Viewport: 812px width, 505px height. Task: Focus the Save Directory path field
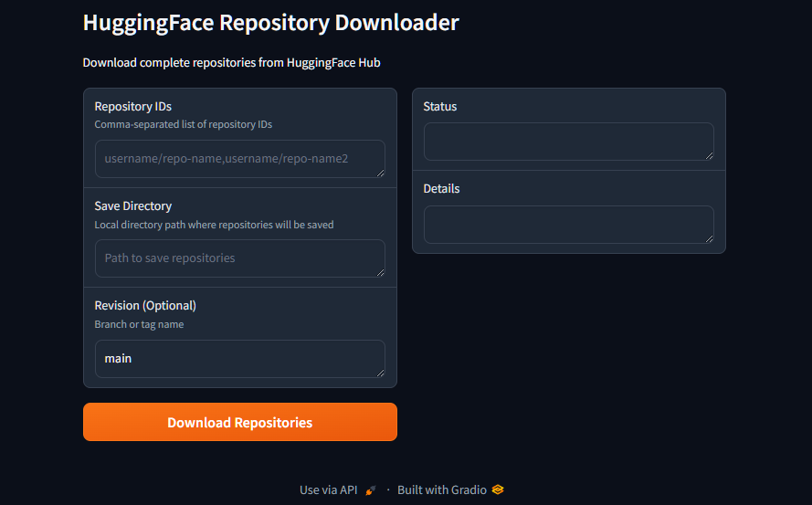point(240,258)
